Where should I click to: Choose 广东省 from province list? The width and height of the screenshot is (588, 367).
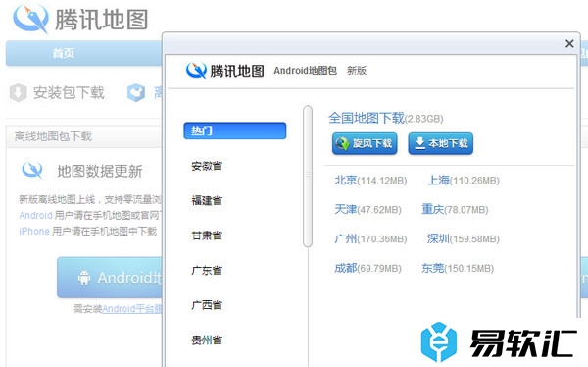207,270
